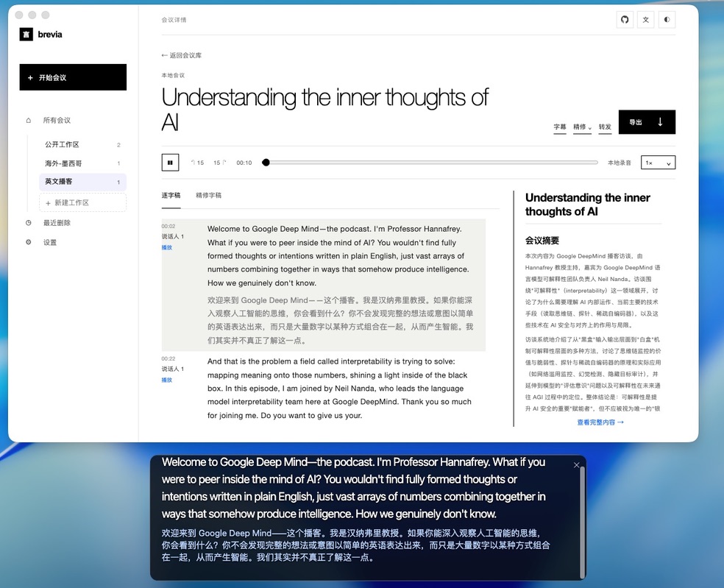Click the 字幕 option
724x588 pixels.
560,127
